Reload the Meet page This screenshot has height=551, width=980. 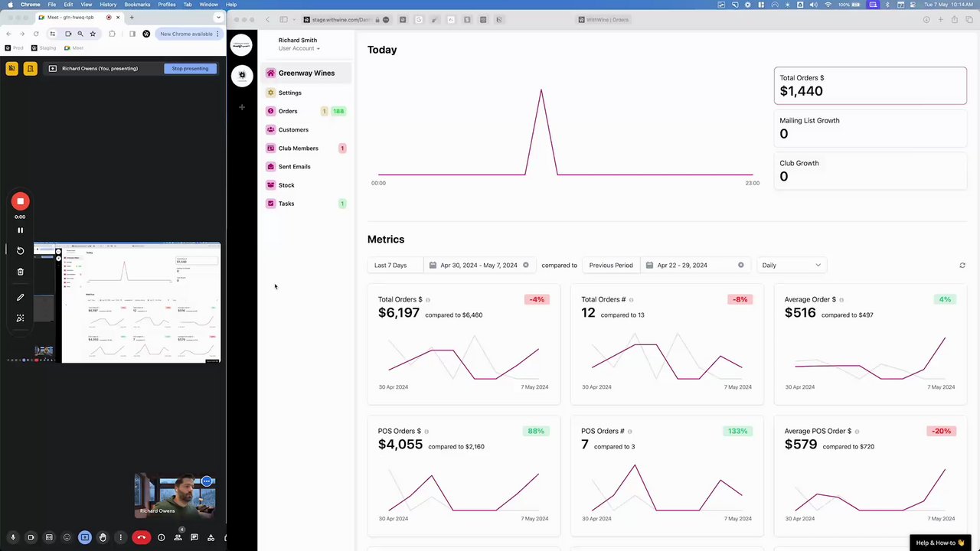(x=35, y=34)
